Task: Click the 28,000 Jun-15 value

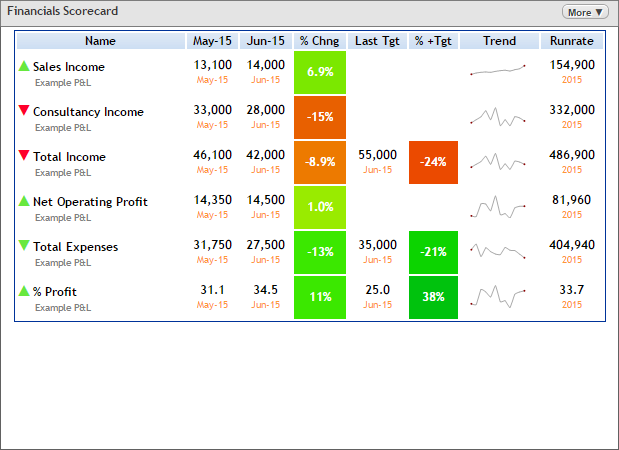Action: click(x=266, y=110)
